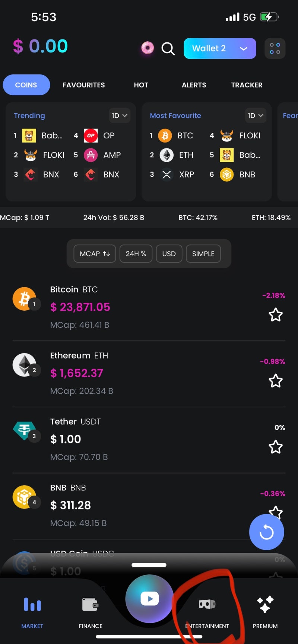Go to Premium sparkle icon
This screenshot has height=644, width=298.
pyautogui.click(x=265, y=610)
